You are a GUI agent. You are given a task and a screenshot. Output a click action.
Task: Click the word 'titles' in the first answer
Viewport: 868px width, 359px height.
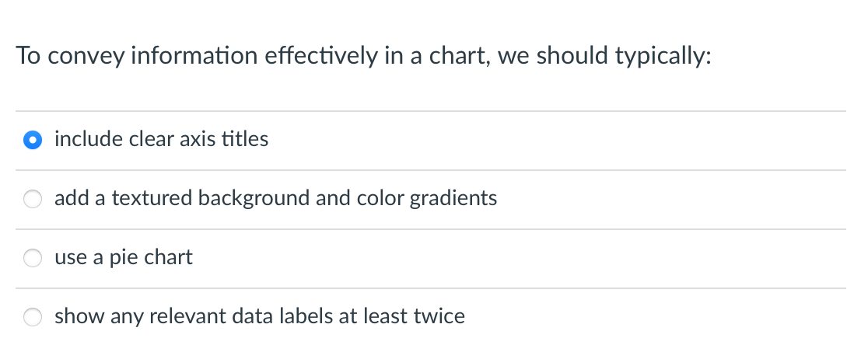244,140
